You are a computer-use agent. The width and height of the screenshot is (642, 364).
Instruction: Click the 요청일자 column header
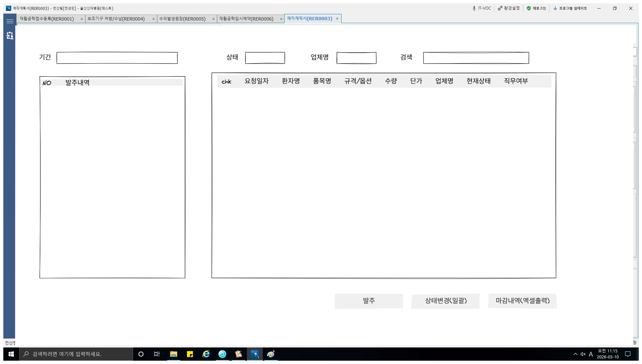pyautogui.click(x=256, y=81)
